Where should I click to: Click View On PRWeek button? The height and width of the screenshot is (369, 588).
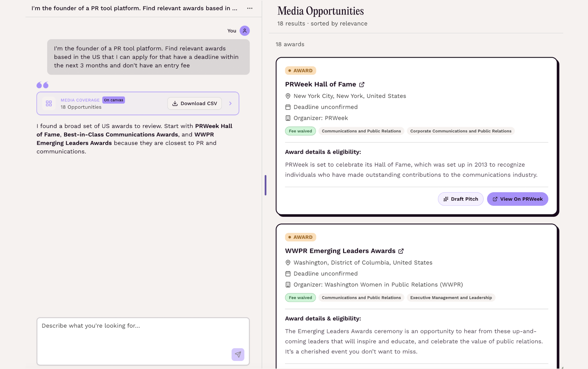(x=517, y=199)
